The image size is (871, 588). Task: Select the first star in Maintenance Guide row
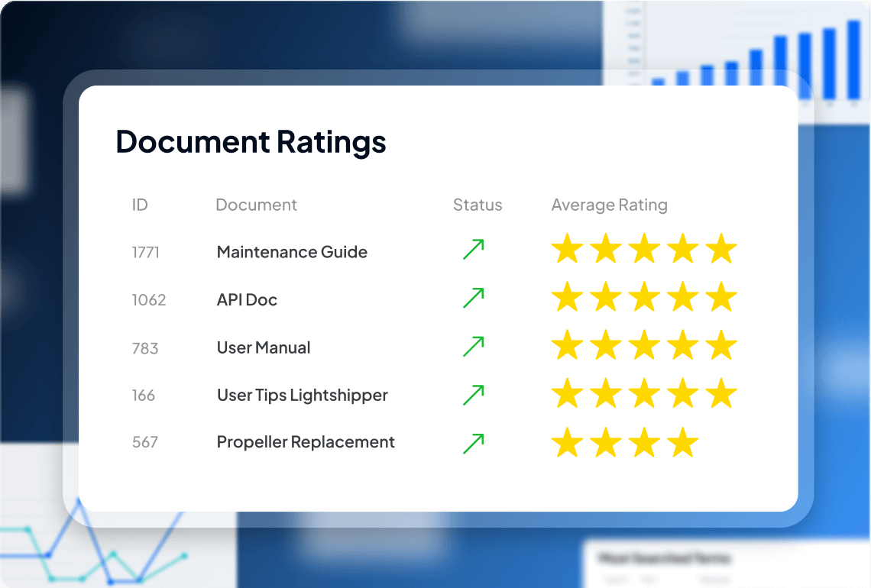(x=568, y=250)
